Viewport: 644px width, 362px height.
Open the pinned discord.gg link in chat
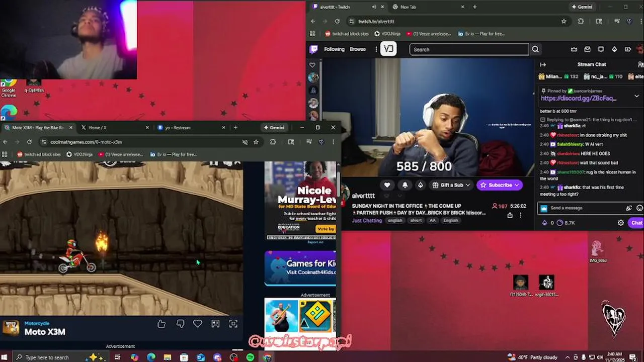(x=579, y=99)
